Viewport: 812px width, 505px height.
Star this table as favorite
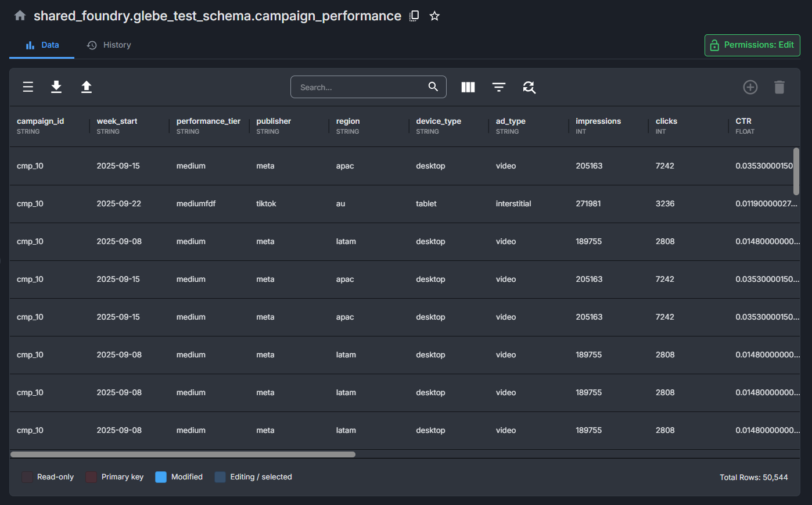click(434, 16)
